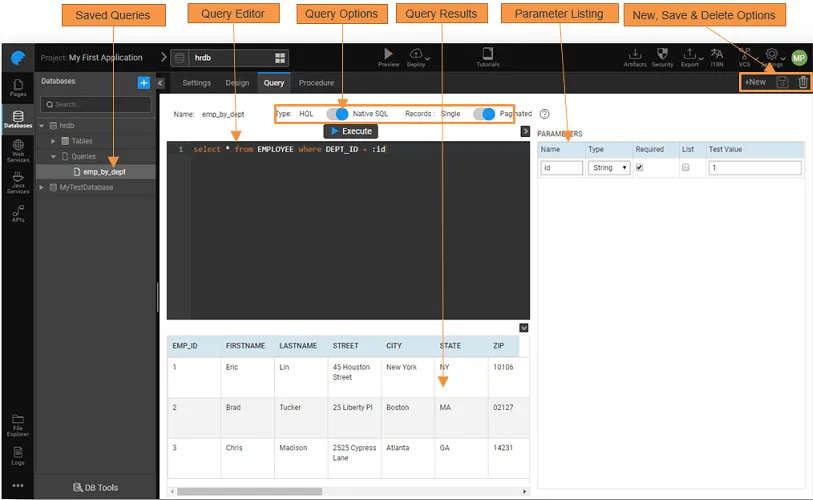This screenshot has width=813, height=500.
Task: Click in the Test Value input field
Action: pos(753,168)
